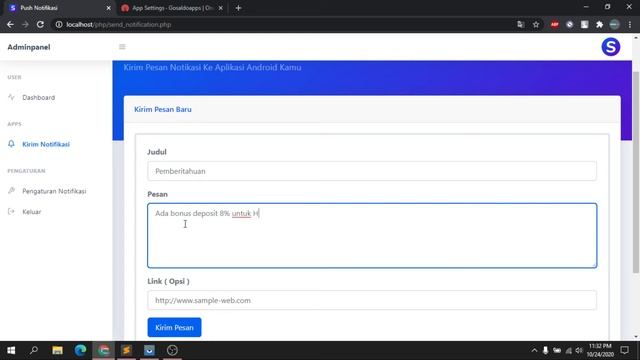Image resolution: width=640 pixels, height=360 pixels.
Task: Open the Chrome three-dot menu
Action: click(x=630, y=24)
